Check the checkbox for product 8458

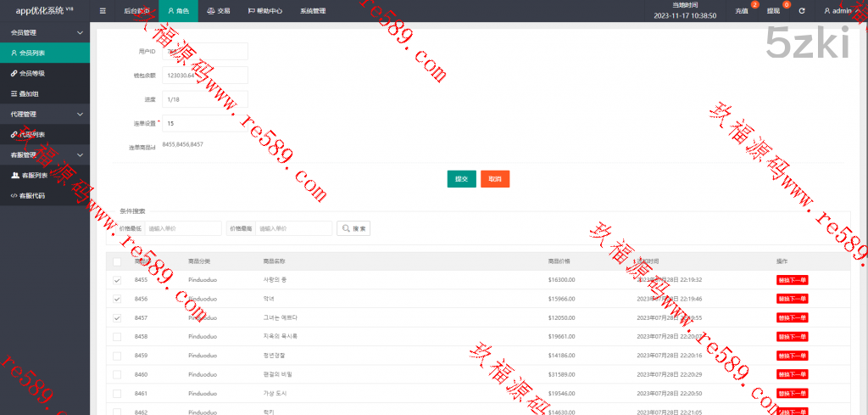pyautogui.click(x=117, y=336)
